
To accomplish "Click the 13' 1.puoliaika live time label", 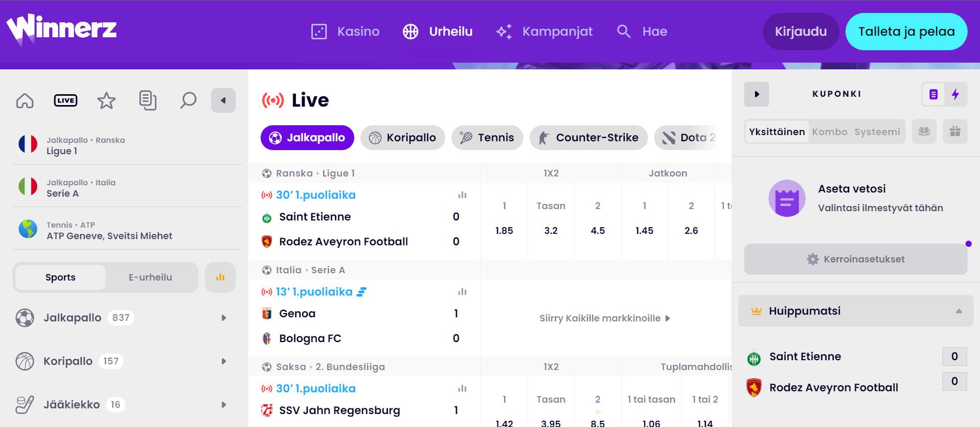I will [314, 292].
